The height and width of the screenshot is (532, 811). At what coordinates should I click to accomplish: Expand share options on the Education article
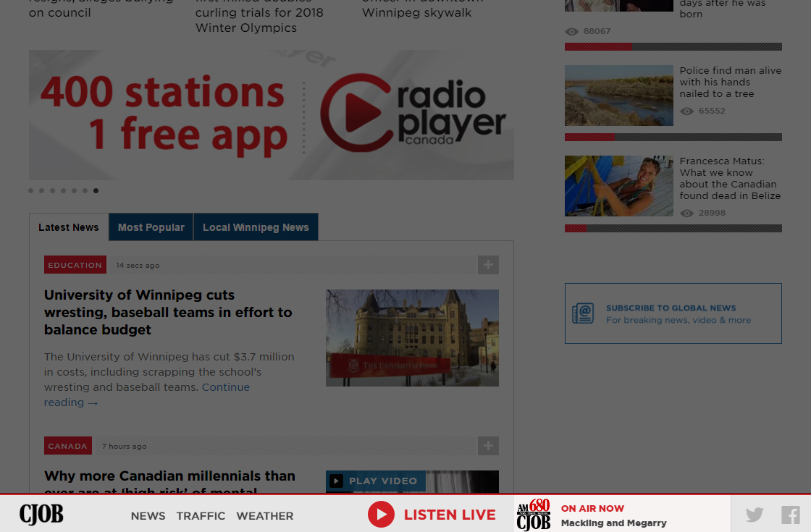(x=488, y=265)
